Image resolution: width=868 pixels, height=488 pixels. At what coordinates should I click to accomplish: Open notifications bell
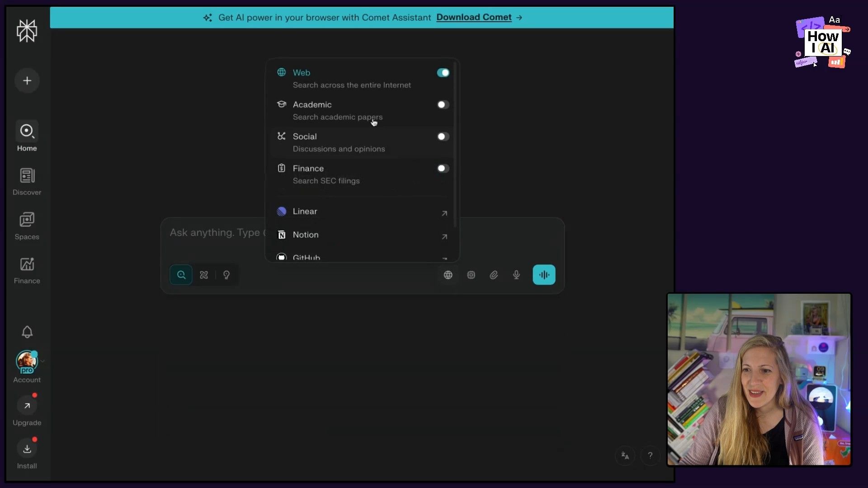click(x=27, y=332)
